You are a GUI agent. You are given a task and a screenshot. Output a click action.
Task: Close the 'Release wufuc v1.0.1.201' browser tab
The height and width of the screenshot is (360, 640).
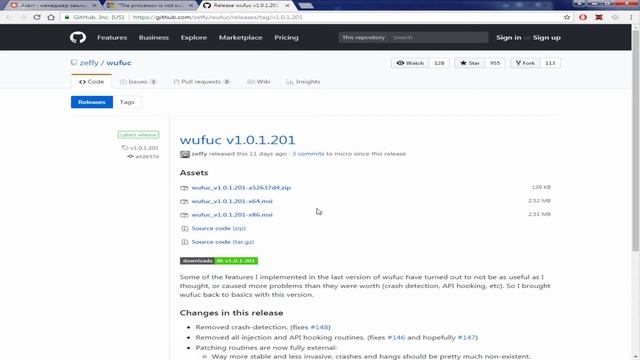287,5
